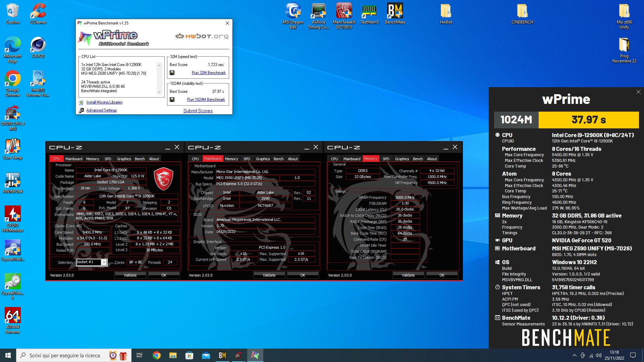
Task: Click BenchMate icon in taskbar
Action: click(x=222, y=355)
